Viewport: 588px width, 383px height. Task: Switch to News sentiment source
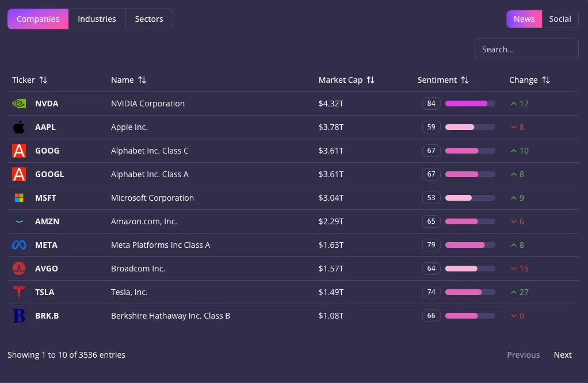524,19
